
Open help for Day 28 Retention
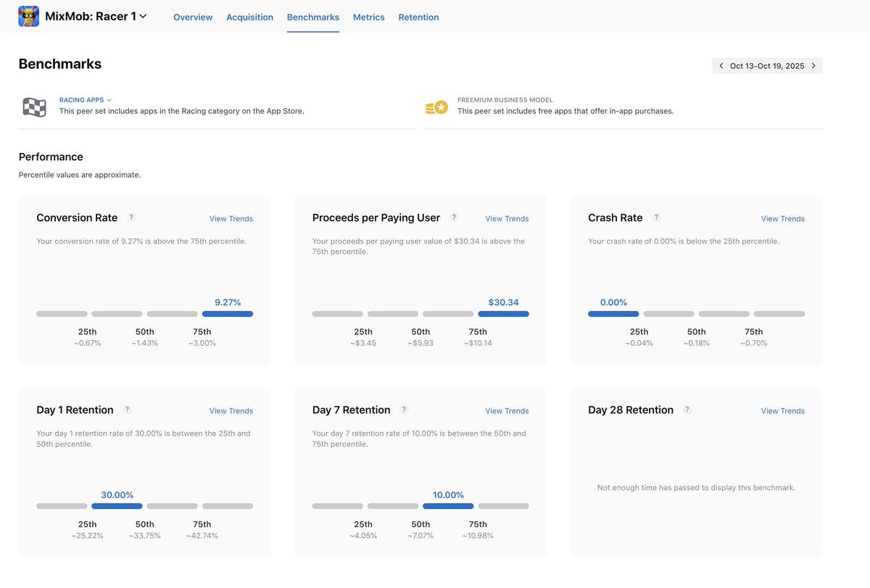click(x=687, y=409)
